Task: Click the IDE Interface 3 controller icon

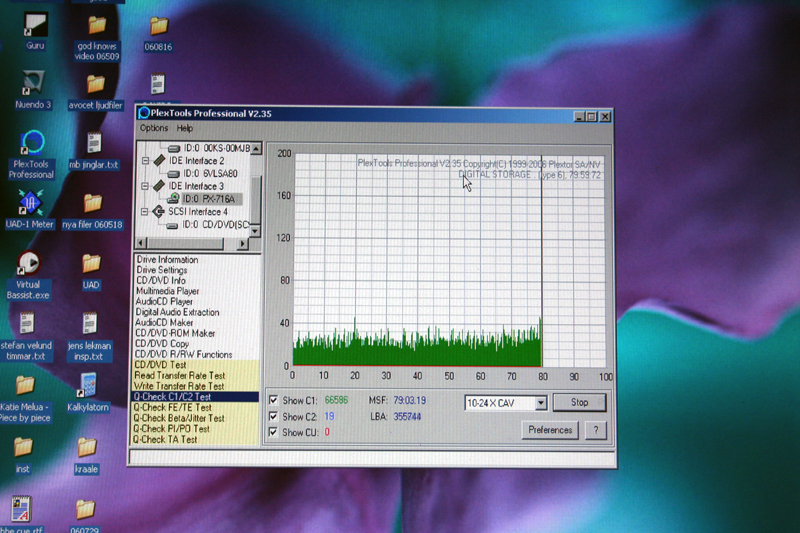Action: [x=159, y=186]
